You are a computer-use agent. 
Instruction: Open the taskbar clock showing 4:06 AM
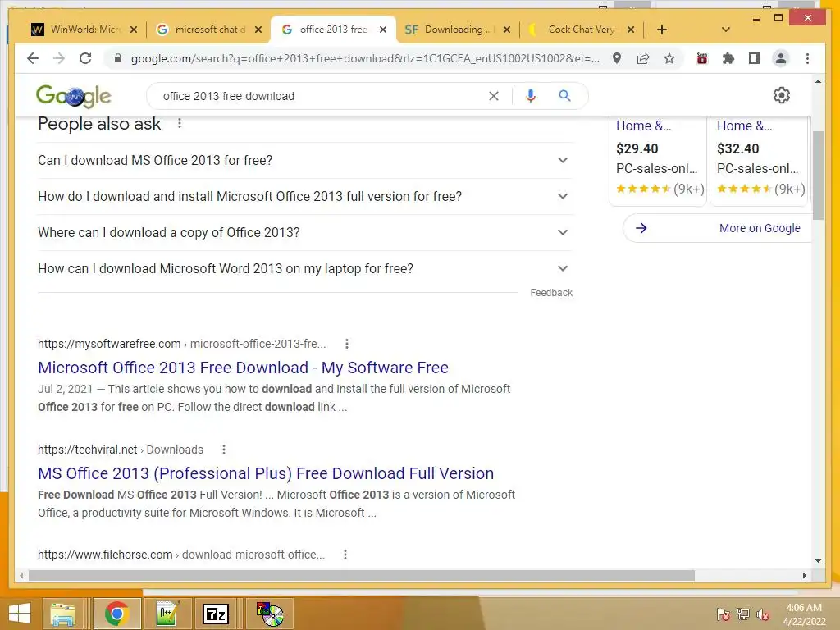pyautogui.click(x=804, y=614)
